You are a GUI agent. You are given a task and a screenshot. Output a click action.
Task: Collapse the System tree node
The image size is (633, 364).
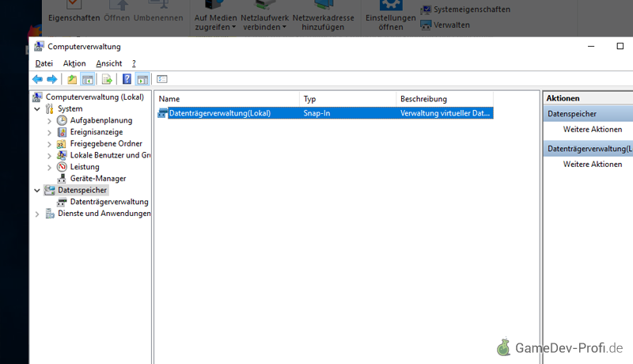tap(37, 109)
